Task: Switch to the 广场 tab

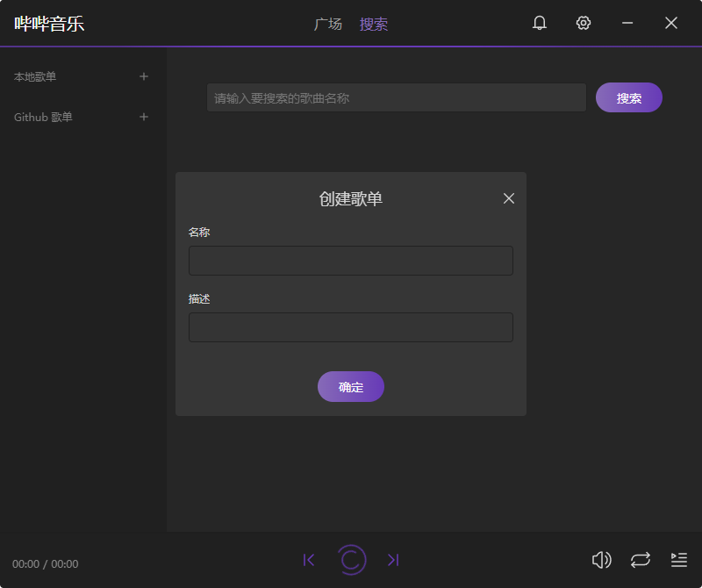Action: (x=328, y=25)
